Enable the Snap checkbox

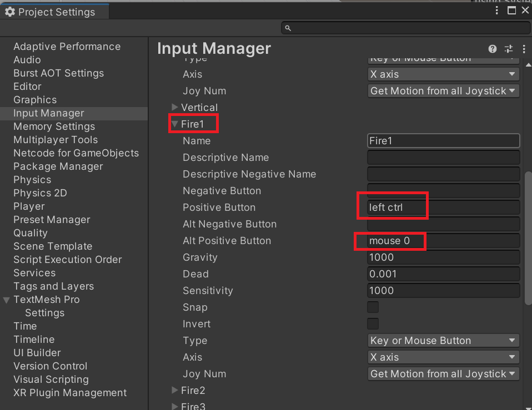(373, 307)
